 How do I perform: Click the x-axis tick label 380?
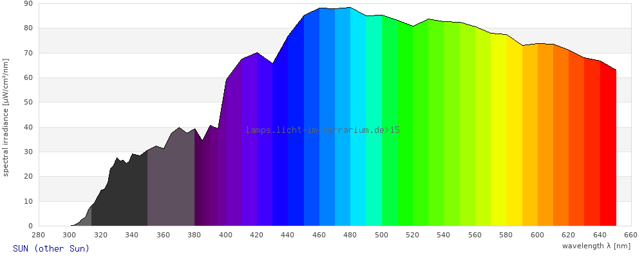(x=194, y=235)
